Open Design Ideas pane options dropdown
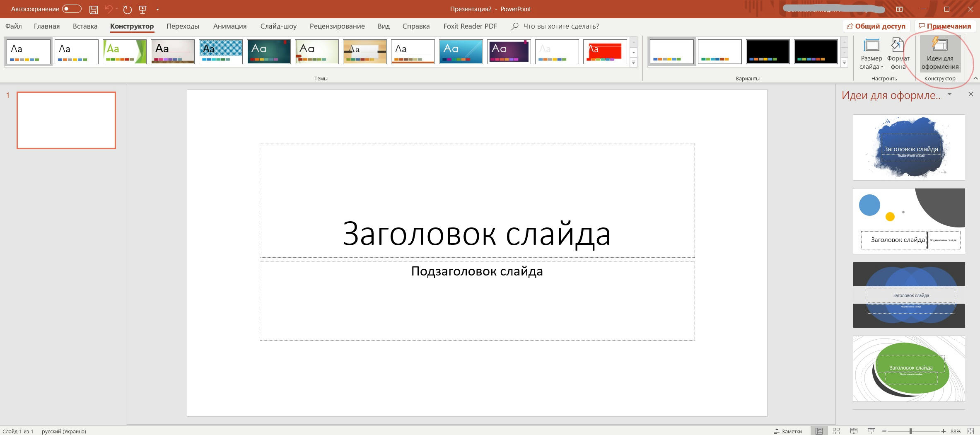Screen dimensions: 980x435 click(x=949, y=94)
